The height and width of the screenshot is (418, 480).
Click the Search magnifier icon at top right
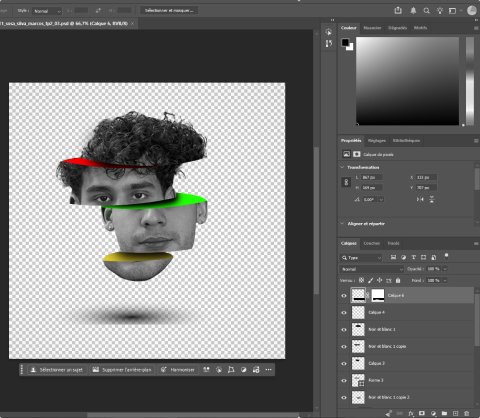click(426, 11)
